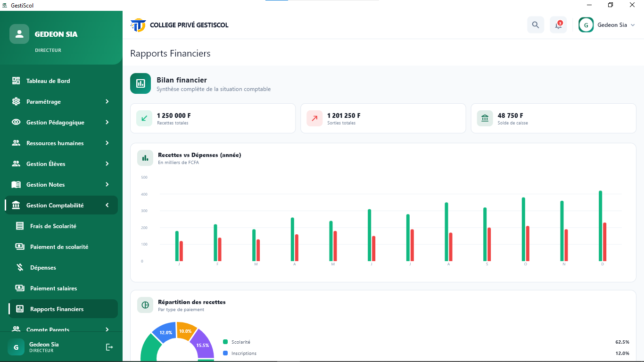Click the 10.0% orange donut segment
Screen dimensions: 644x362
[186, 330]
